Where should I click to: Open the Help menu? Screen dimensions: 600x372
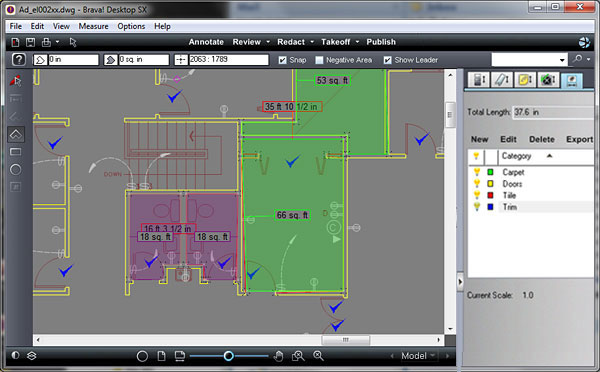pos(162,26)
